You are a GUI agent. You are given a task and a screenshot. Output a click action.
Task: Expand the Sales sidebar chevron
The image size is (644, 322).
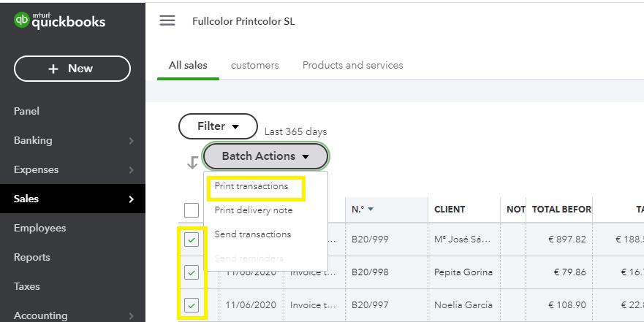click(x=131, y=199)
